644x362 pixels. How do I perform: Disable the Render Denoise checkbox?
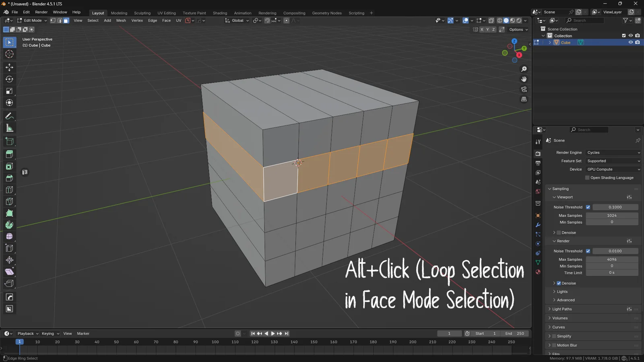pyautogui.click(x=559, y=283)
